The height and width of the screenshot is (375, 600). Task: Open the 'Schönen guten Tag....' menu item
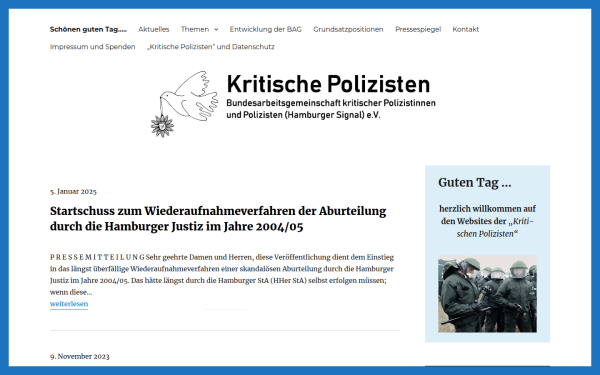pos(88,29)
